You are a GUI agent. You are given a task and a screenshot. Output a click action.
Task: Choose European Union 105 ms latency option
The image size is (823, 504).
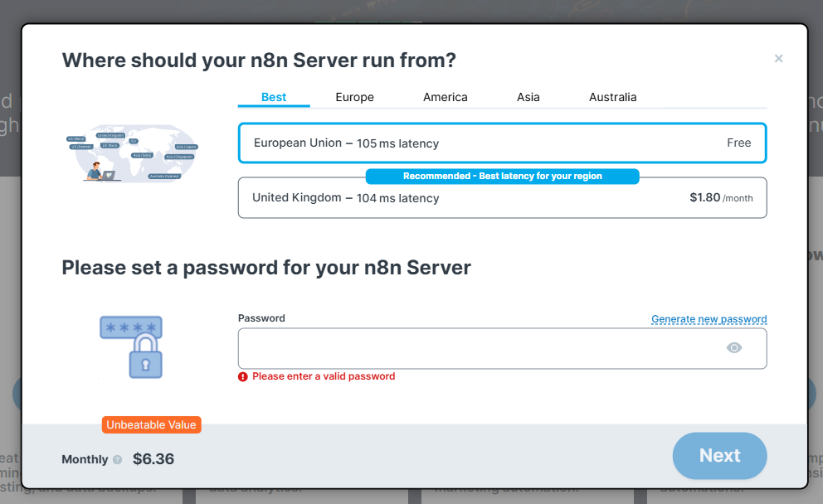pos(502,143)
